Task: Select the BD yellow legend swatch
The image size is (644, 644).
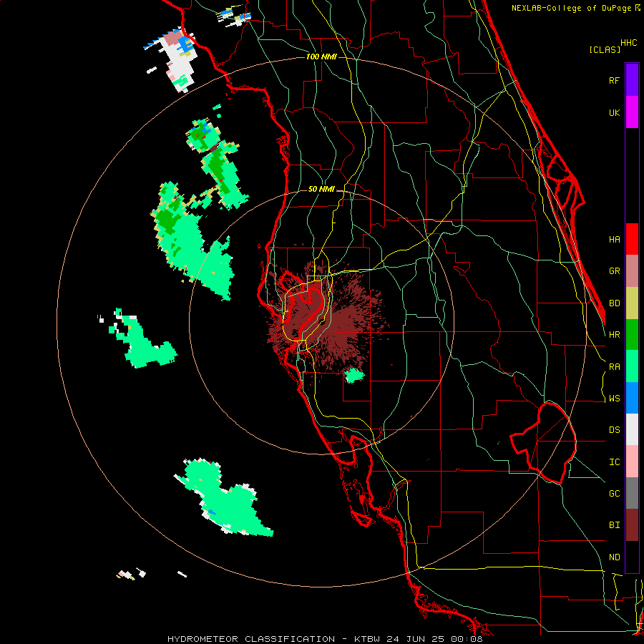Action: coord(632,303)
